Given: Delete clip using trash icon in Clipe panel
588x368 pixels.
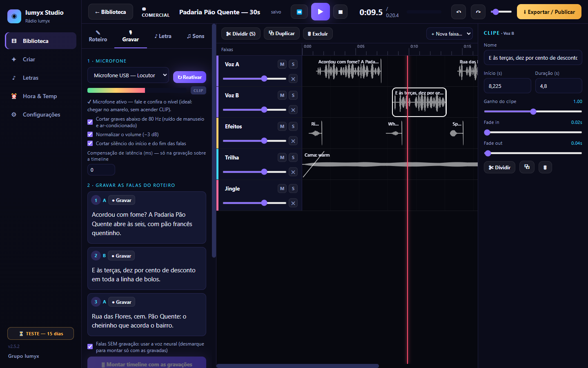Looking at the screenshot, I should 545,167.
